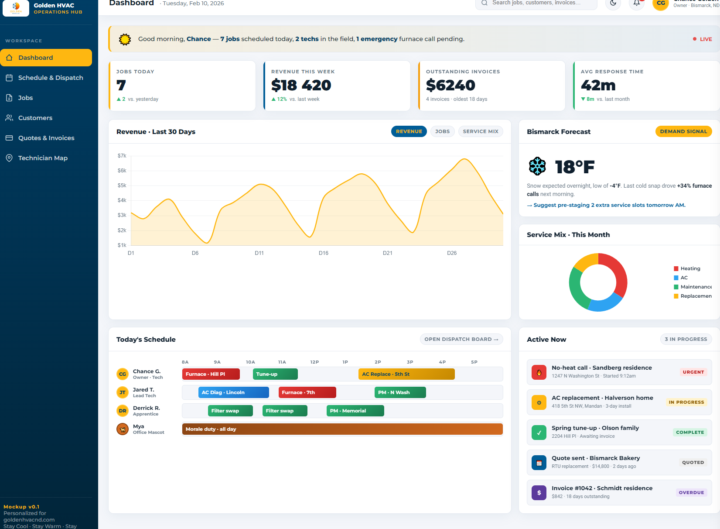Viewport: 720px width, 529px height.
Task: Go to Jobs in sidebar
Action: click(x=46, y=98)
